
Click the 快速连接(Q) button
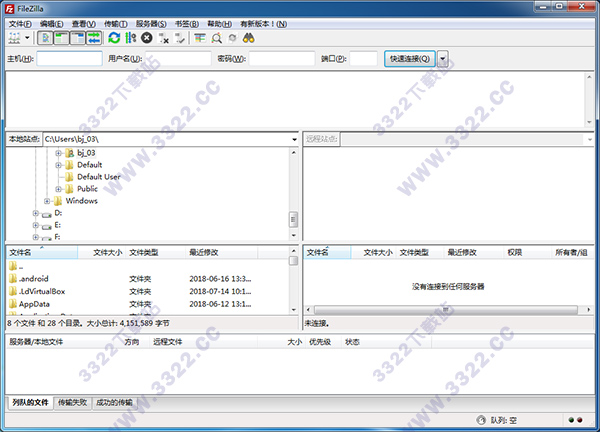pos(410,59)
